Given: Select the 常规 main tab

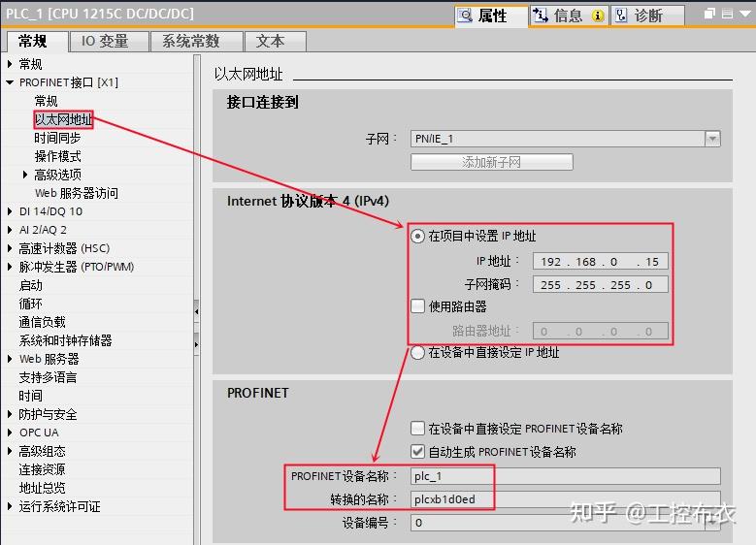Looking at the screenshot, I should point(38,41).
